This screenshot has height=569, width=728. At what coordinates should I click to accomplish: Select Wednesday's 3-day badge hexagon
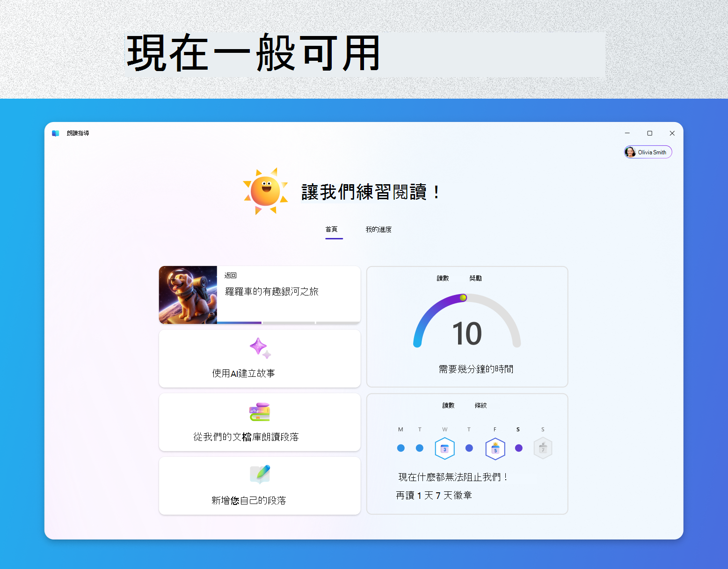click(444, 448)
